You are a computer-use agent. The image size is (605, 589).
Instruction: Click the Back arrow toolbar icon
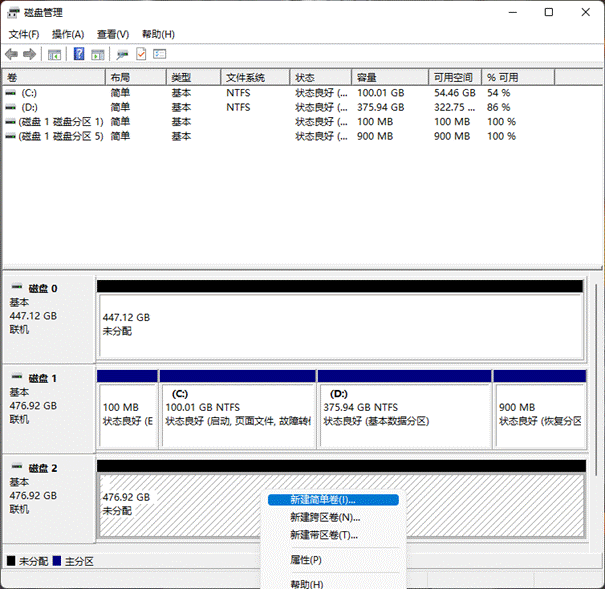coord(11,54)
